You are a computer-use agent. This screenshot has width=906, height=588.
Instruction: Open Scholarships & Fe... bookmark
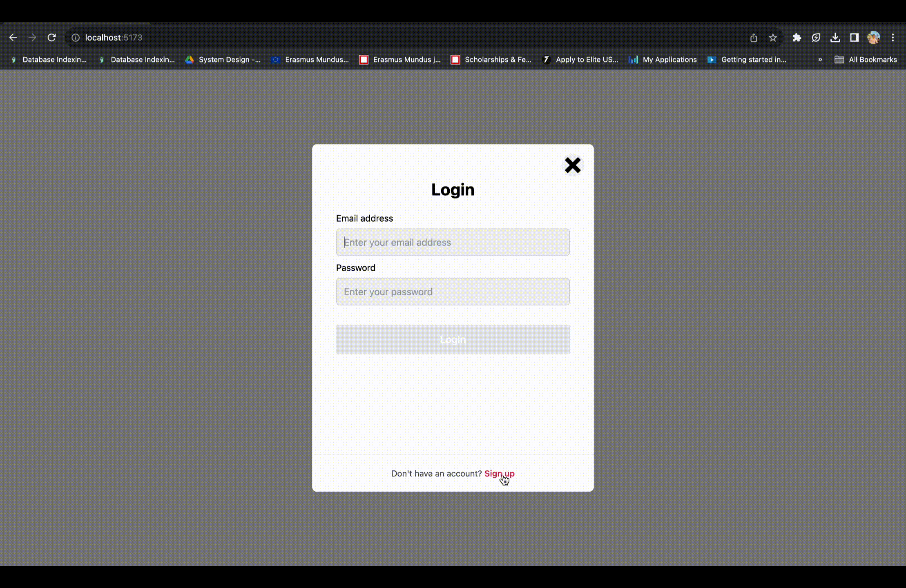point(491,60)
